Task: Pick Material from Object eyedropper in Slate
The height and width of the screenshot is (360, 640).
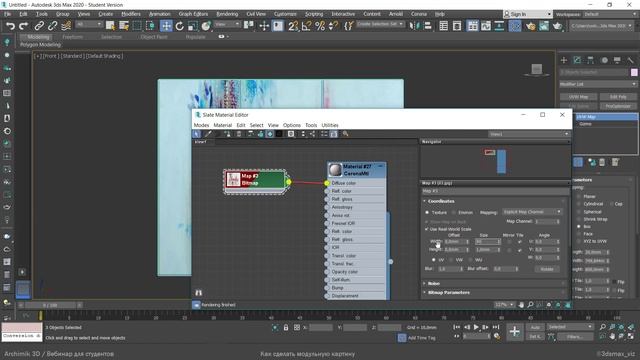Action: pos(208,134)
